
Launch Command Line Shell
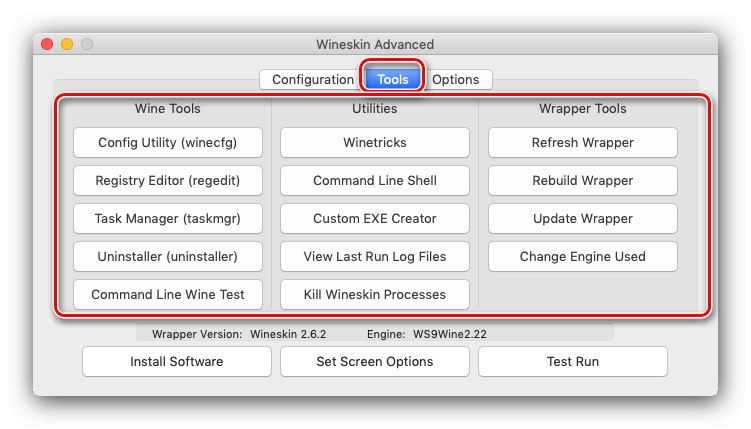[375, 181]
